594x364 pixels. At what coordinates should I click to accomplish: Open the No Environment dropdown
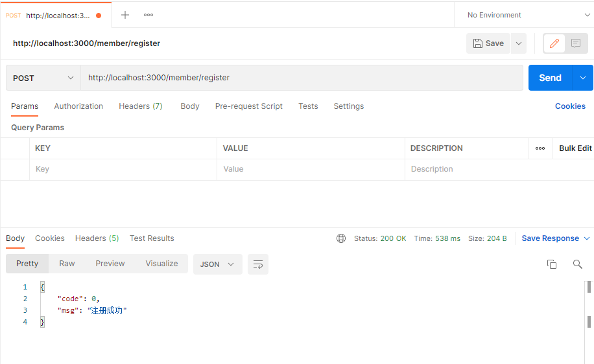coord(529,15)
